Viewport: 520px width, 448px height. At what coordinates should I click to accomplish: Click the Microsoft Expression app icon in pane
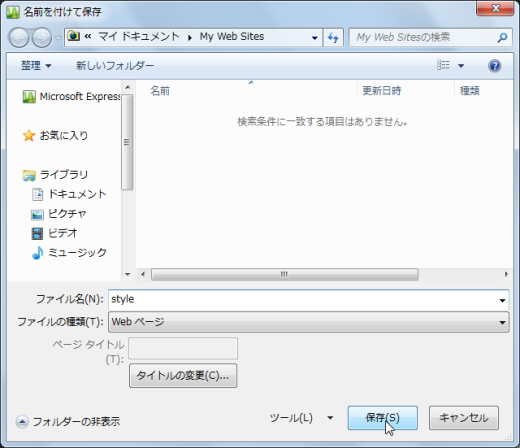click(x=29, y=97)
